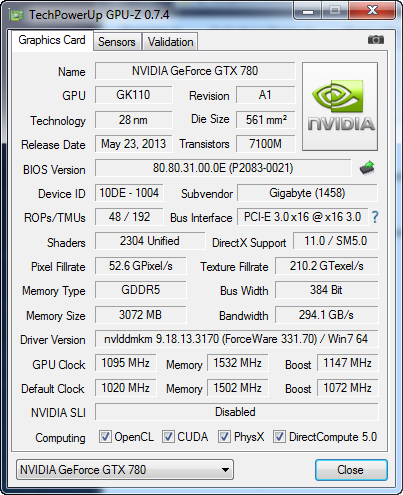Click the GPU-Z title bar app icon

(17, 15)
